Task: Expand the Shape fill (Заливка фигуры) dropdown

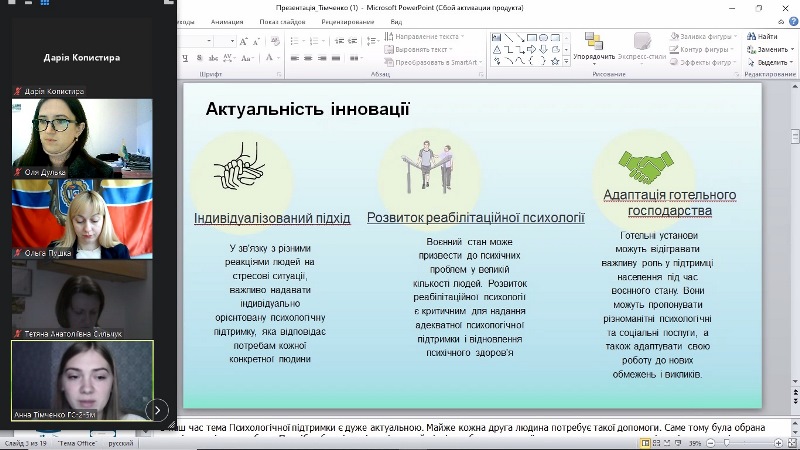Action: click(706, 37)
